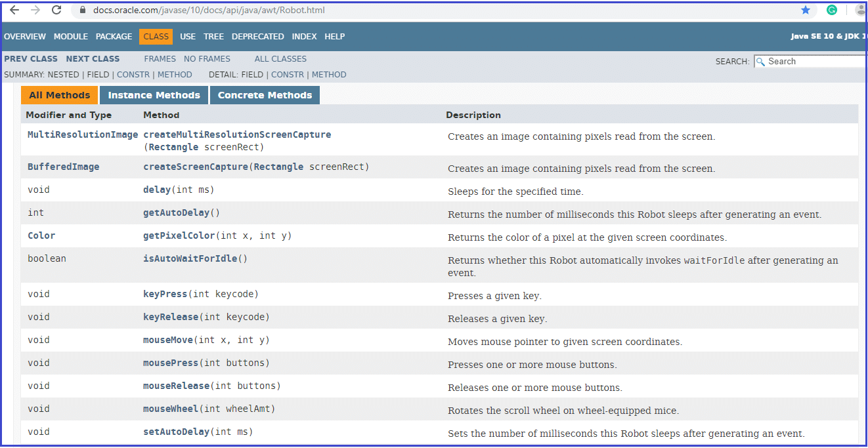The image size is (868, 448).
Task: Click the user profile avatar icon
Action: 860,10
